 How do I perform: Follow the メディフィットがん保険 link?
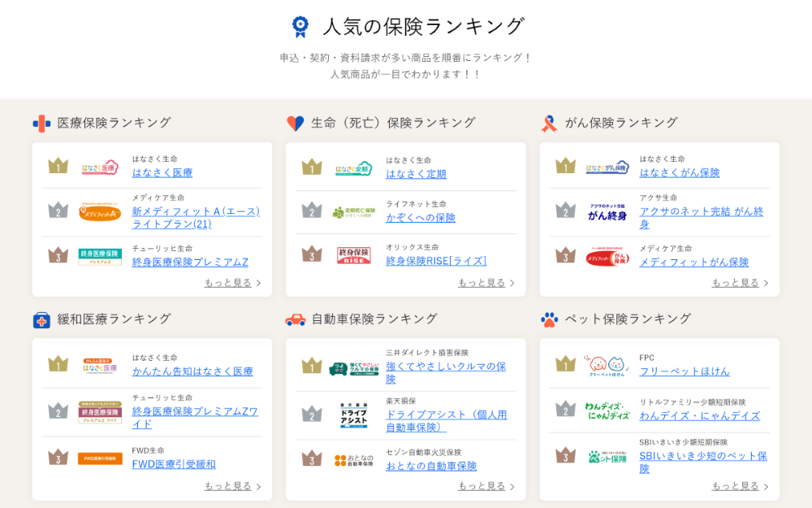pyautogui.click(x=693, y=262)
